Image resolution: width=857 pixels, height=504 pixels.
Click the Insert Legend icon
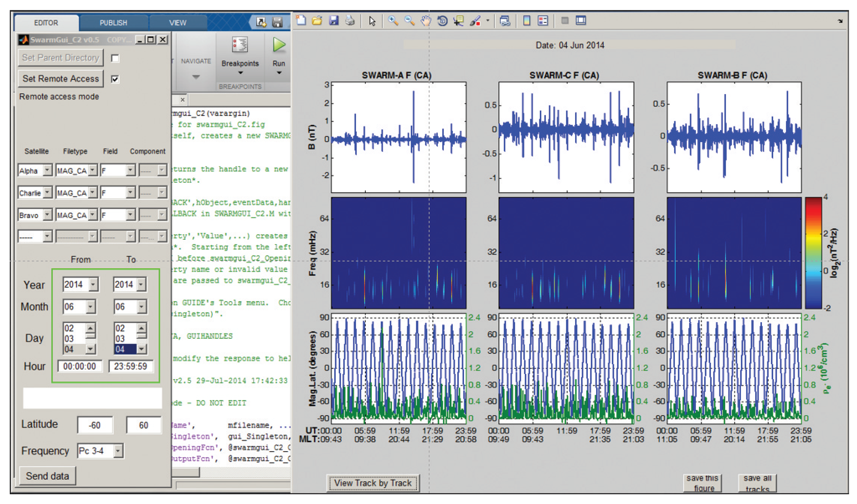pos(543,21)
